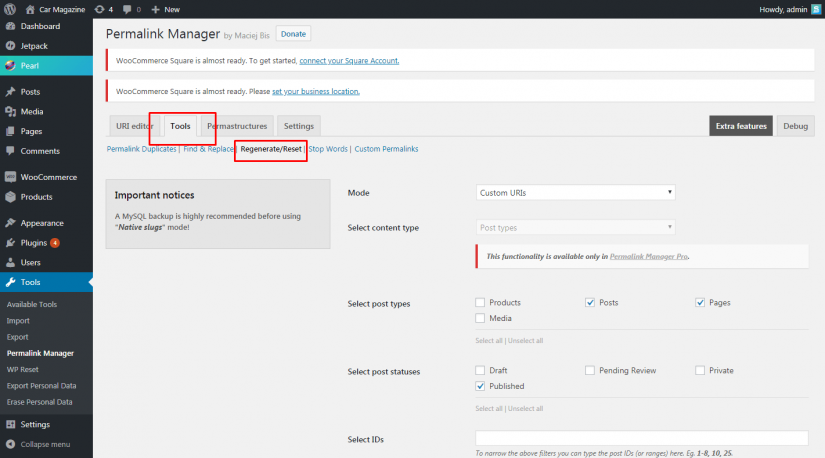Open the Debug tab

pos(795,126)
